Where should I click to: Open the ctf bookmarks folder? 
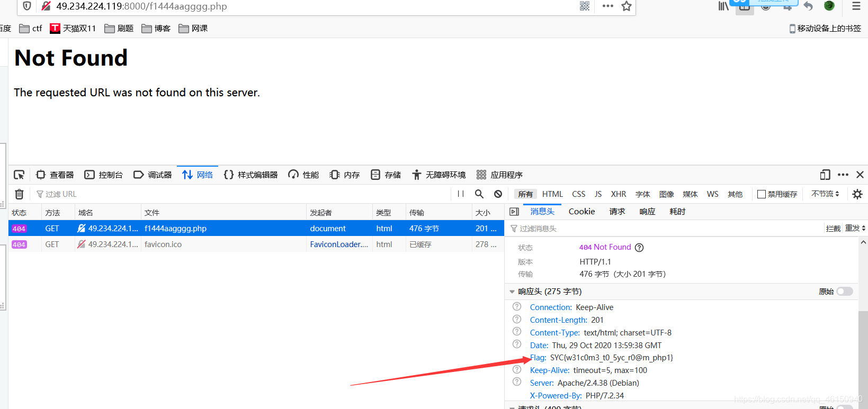(x=31, y=29)
